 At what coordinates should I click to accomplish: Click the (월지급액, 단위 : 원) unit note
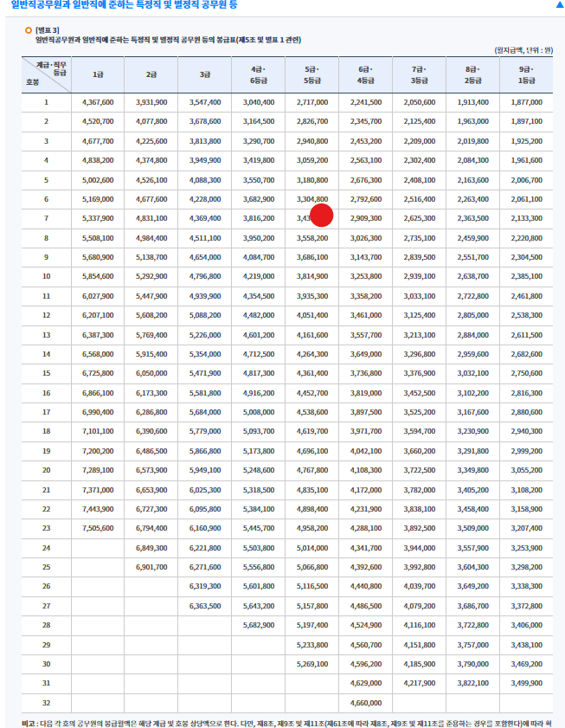click(523, 50)
